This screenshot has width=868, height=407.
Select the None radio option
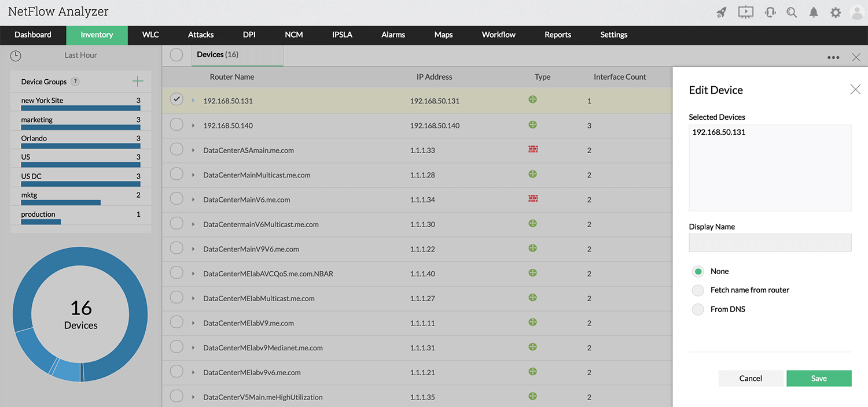coord(698,271)
